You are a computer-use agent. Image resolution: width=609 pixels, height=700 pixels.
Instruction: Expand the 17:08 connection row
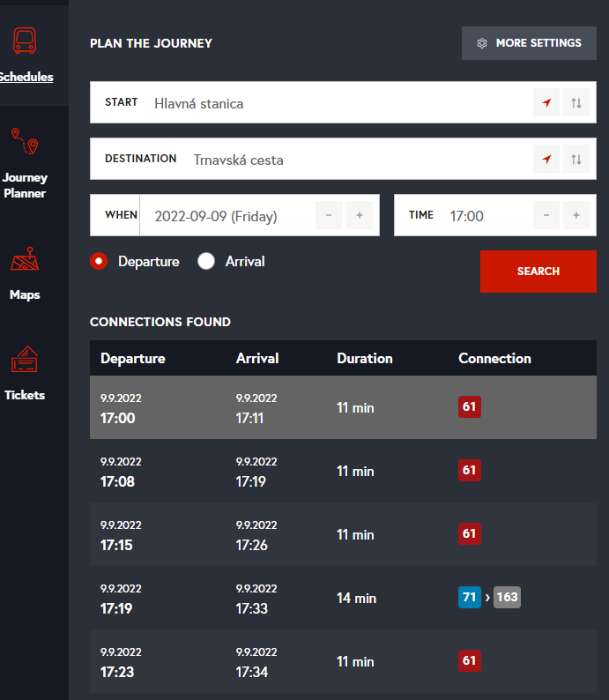pyautogui.click(x=343, y=471)
